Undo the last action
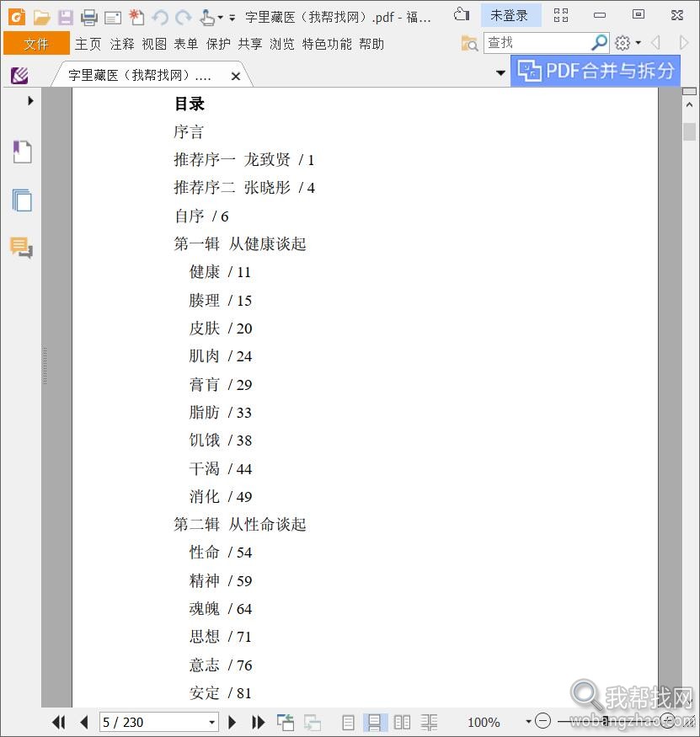This screenshot has height=737, width=700. coord(160,18)
